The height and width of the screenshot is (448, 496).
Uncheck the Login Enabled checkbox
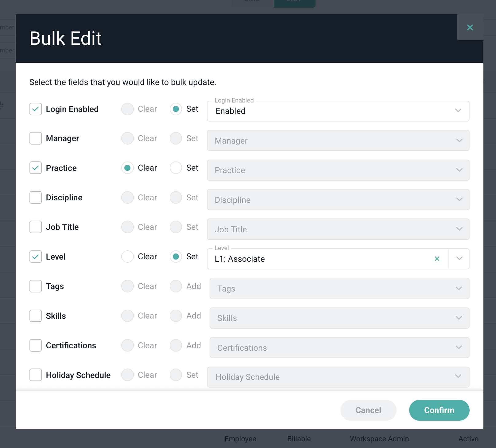pyautogui.click(x=36, y=109)
